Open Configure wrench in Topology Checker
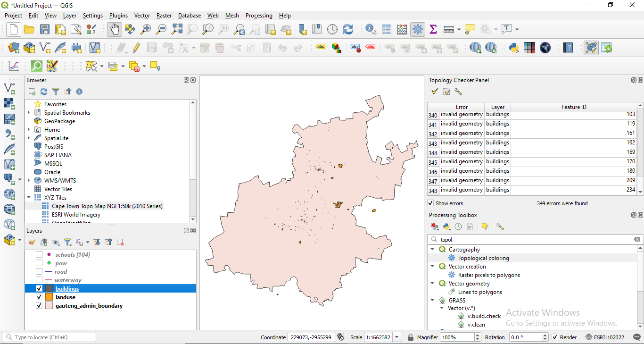The height and width of the screenshot is (344, 644). point(458,92)
